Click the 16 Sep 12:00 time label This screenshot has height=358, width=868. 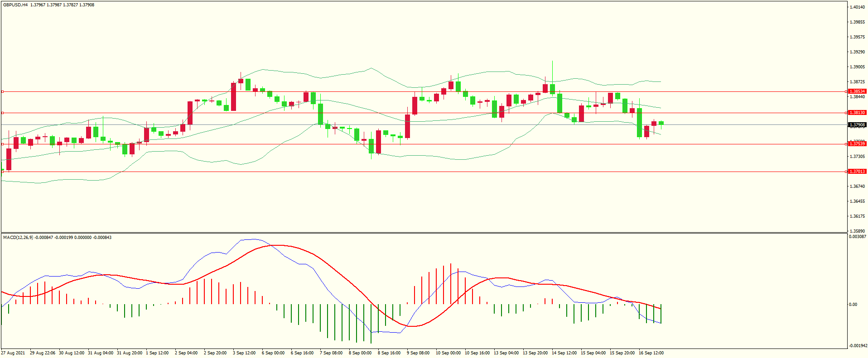(x=651, y=353)
